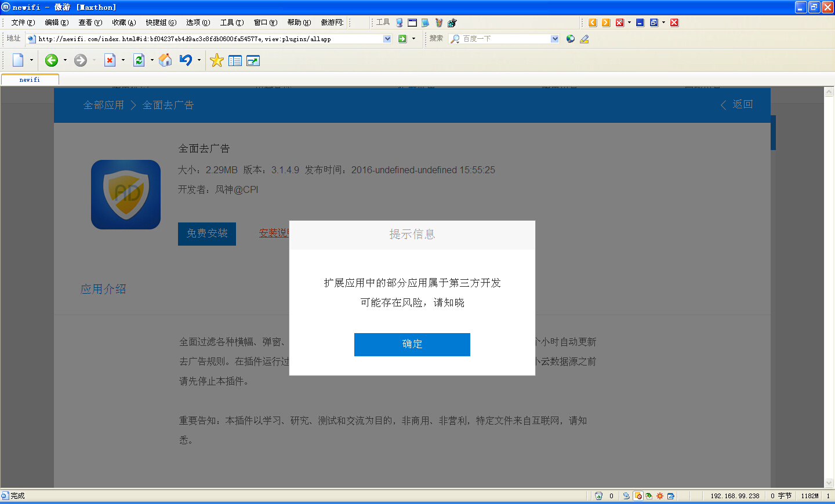Click the sunflower plugin icon in the status bar
Viewport: 835px width, 504px height.
click(x=659, y=496)
